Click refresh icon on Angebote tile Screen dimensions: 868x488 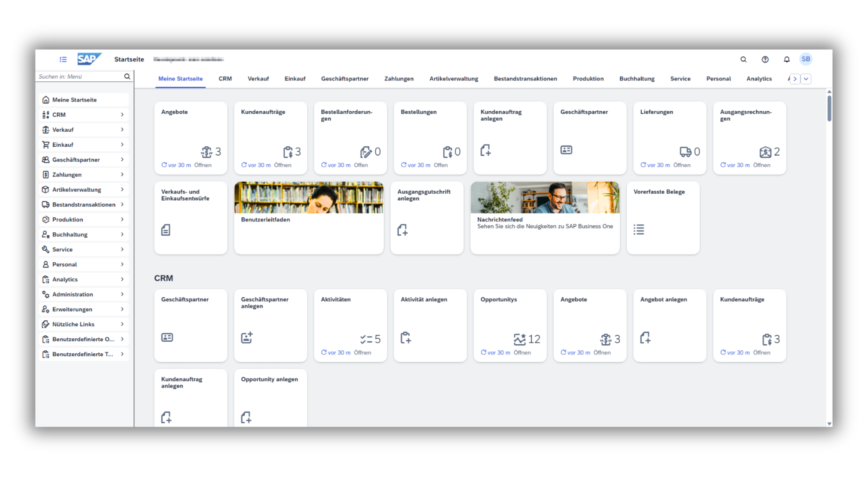(164, 165)
